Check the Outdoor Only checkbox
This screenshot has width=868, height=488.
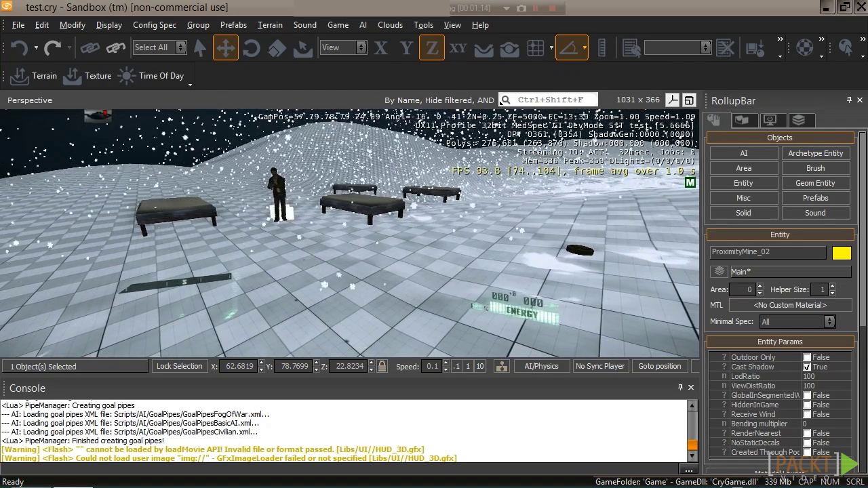click(x=807, y=357)
